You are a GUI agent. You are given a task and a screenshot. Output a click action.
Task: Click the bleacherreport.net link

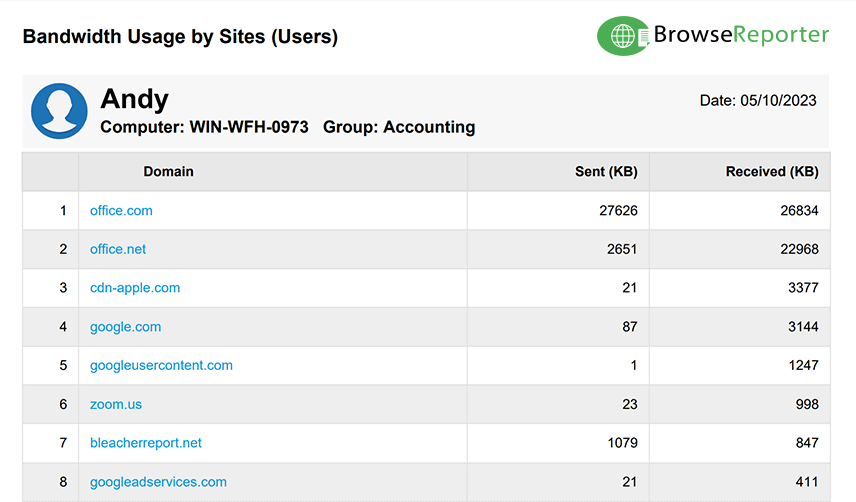pos(146,443)
